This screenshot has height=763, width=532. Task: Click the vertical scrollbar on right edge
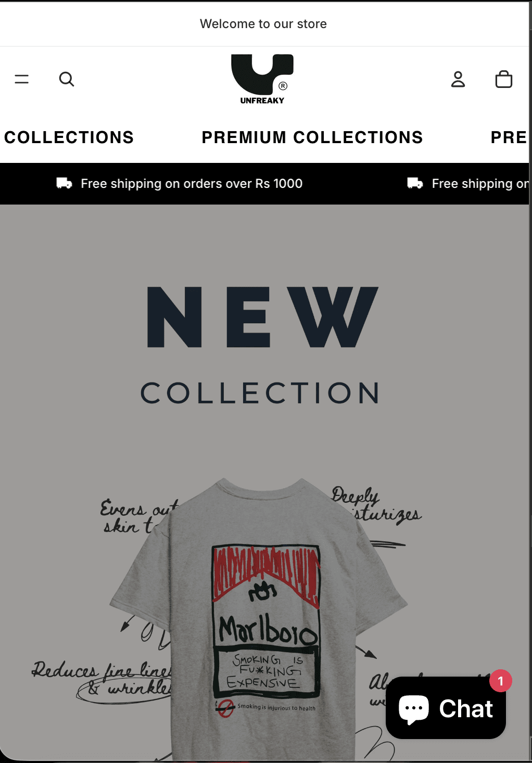530,381
